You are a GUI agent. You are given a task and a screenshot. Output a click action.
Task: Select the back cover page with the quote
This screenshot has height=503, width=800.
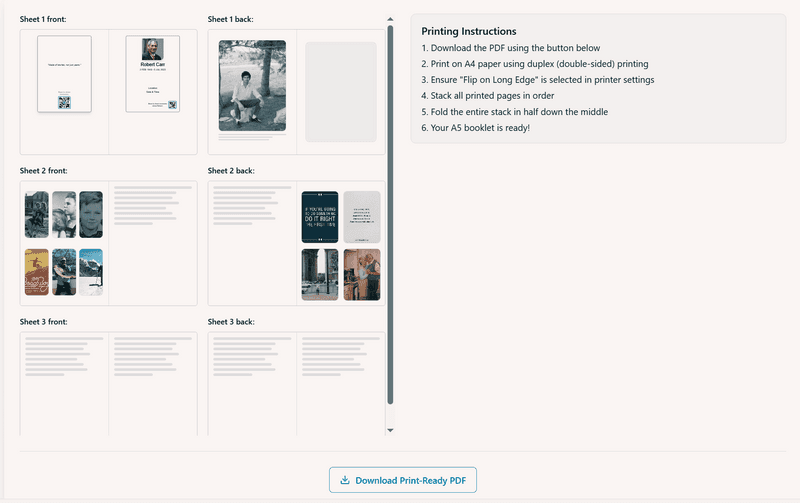pyautogui.click(x=64, y=73)
